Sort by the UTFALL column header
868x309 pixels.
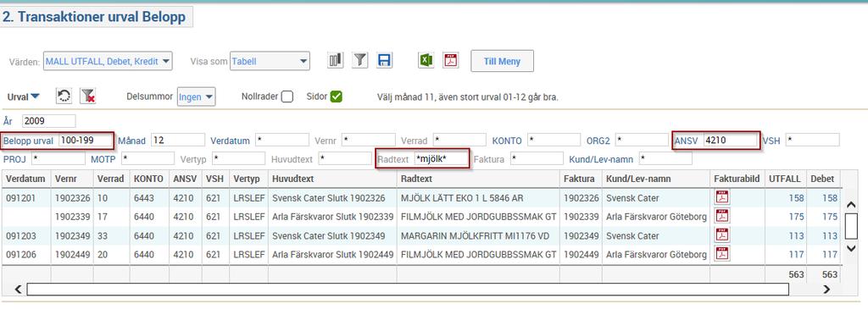coord(786,179)
